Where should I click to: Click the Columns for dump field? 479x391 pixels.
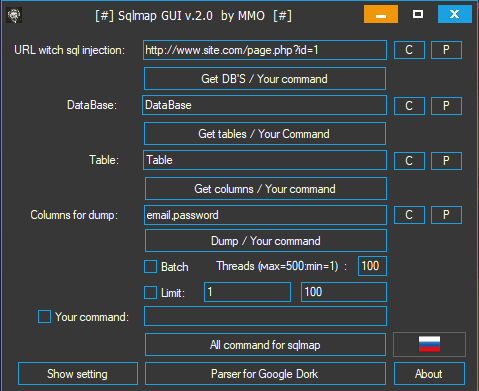(x=265, y=215)
